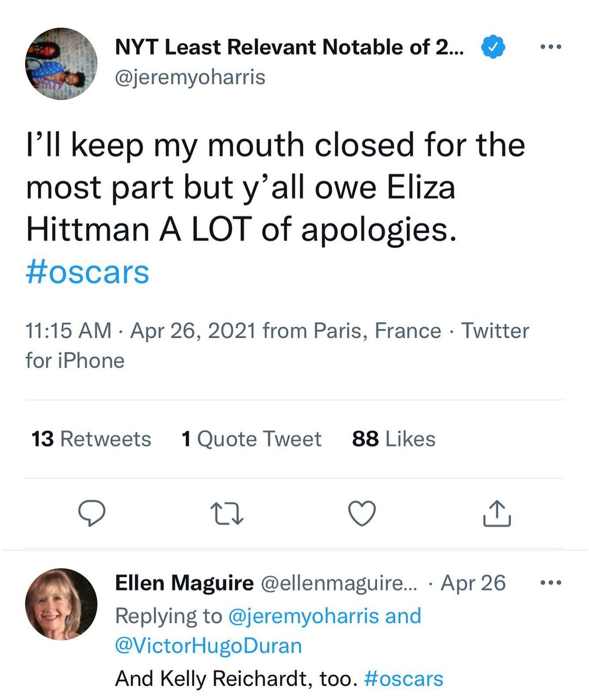The width and height of the screenshot is (589, 700).
Task: Tap the retweet arrows icon
Action: (226, 513)
